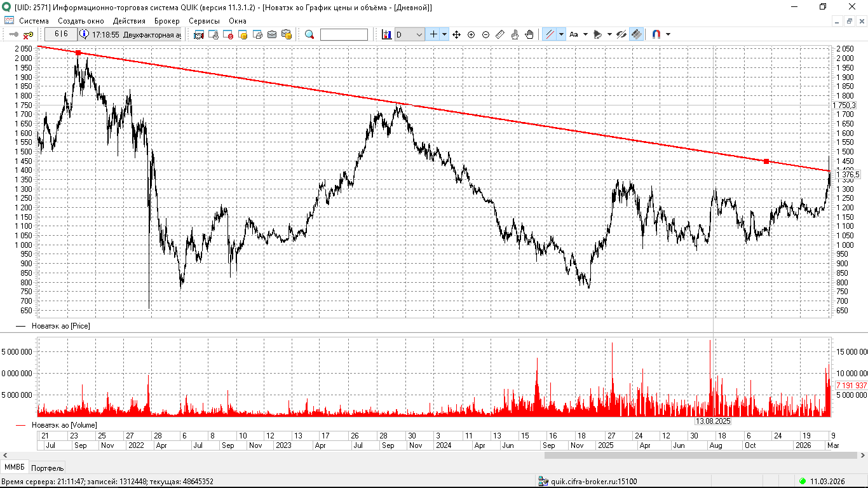
Task: Click the window icon with gold coins
Action: [243, 34]
